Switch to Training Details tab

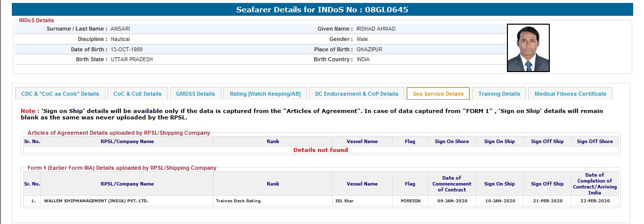(499, 94)
